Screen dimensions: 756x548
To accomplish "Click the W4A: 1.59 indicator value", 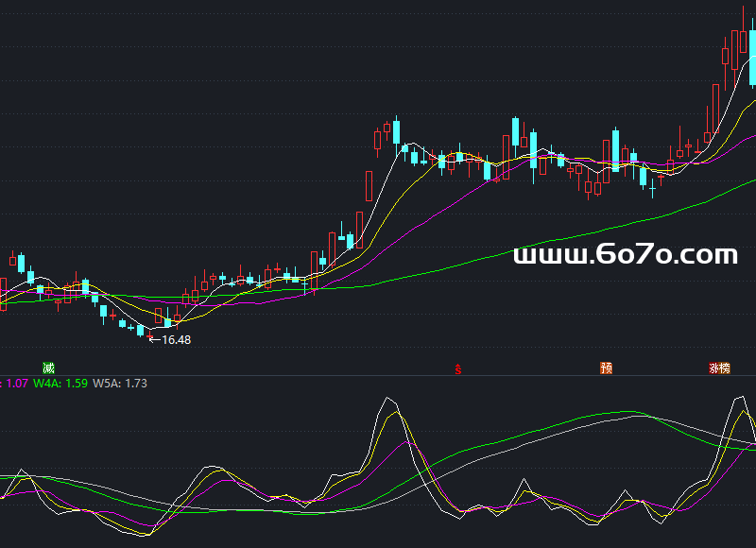I will pos(60,384).
